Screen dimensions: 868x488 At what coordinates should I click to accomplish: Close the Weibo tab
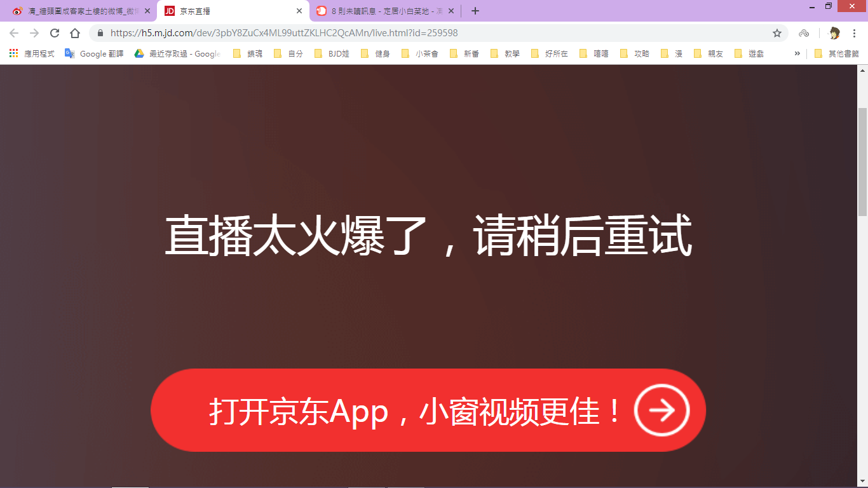tap(147, 11)
